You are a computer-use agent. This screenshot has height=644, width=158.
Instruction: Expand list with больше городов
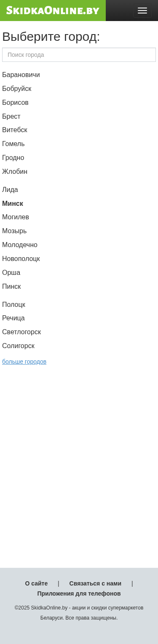point(24,362)
